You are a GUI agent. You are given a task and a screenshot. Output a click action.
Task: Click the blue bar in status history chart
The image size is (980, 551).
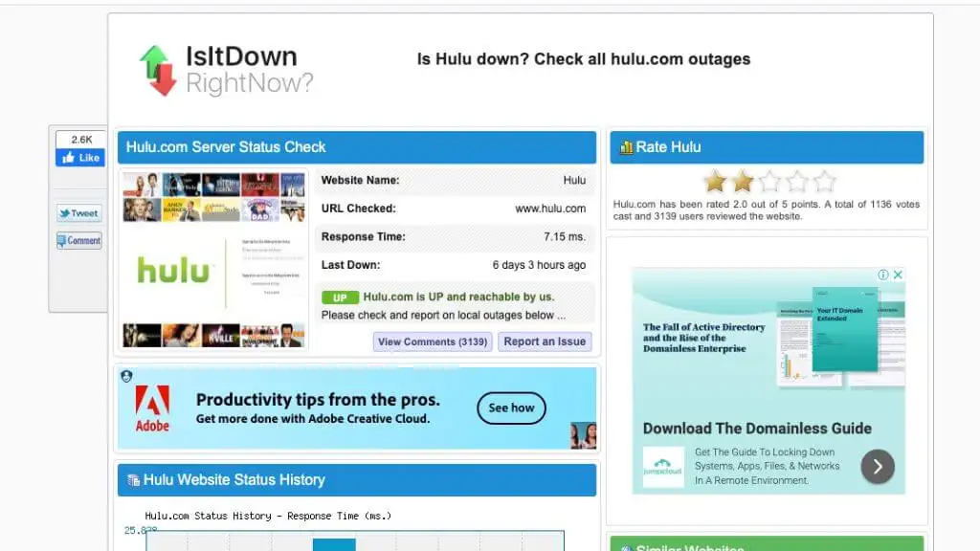point(334,544)
